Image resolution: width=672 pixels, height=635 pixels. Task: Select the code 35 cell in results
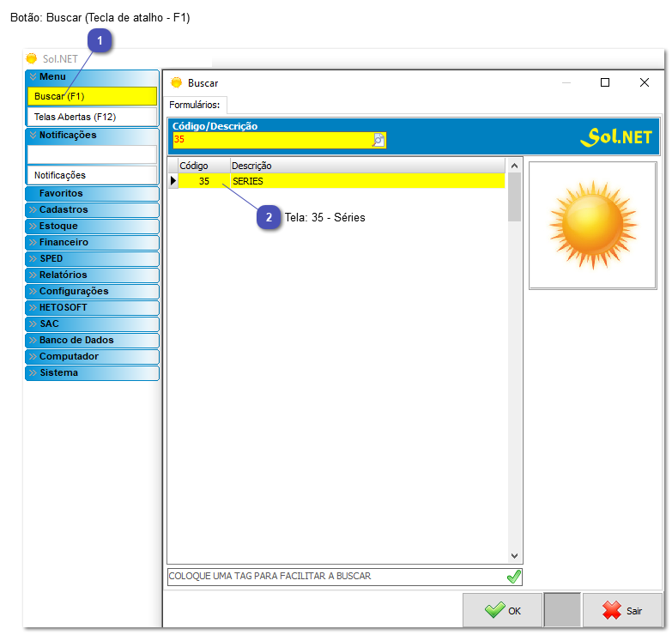point(204,181)
